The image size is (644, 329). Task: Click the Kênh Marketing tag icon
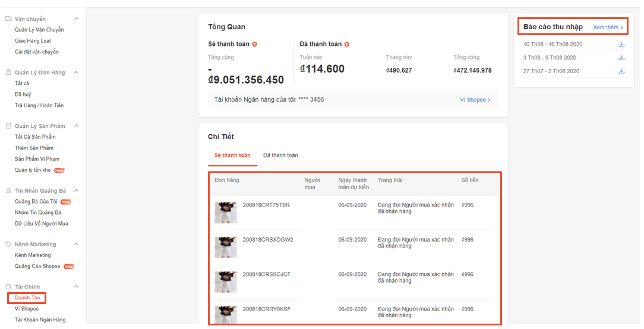[8, 245]
